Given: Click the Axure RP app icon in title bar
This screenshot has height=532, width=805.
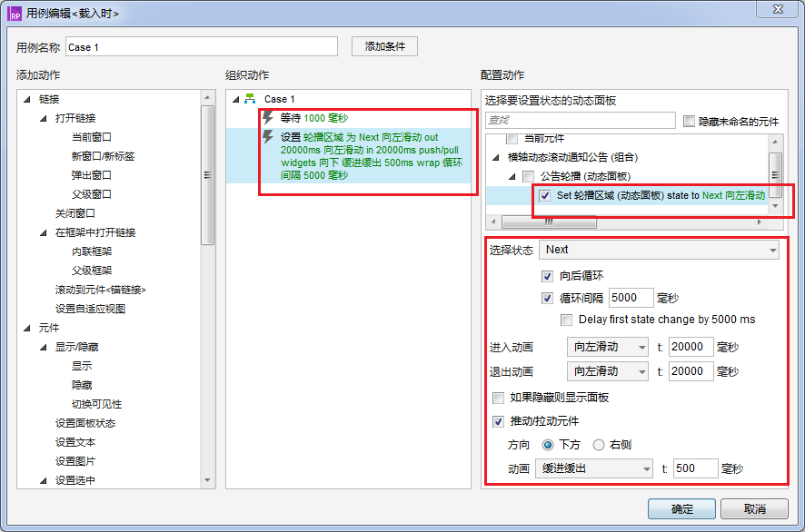Looking at the screenshot, I should point(15,14).
